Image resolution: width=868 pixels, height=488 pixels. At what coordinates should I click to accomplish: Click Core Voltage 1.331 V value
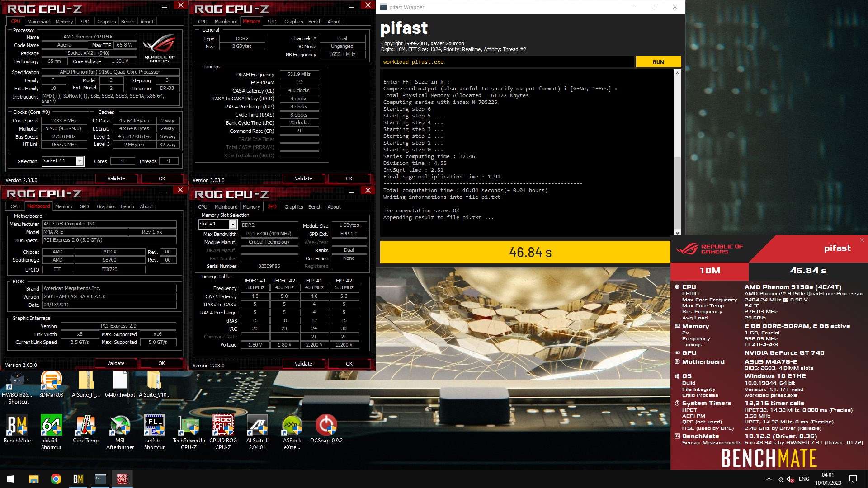[120, 61]
